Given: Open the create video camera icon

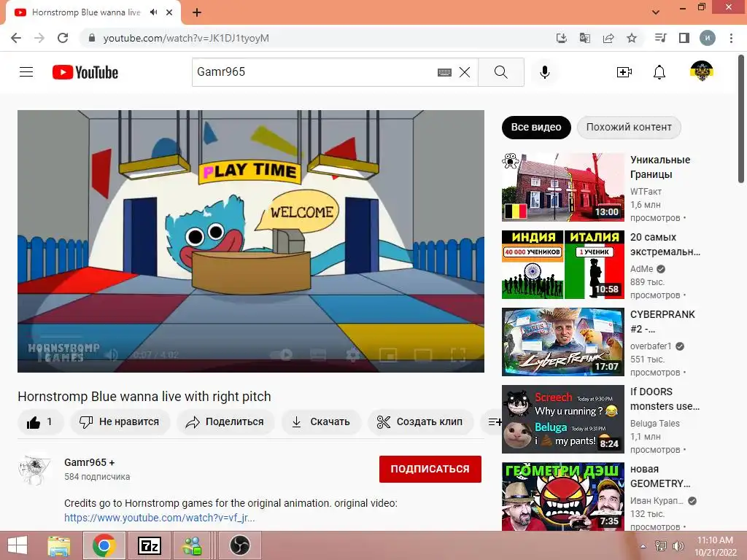Looking at the screenshot, I should coord(624,72).
